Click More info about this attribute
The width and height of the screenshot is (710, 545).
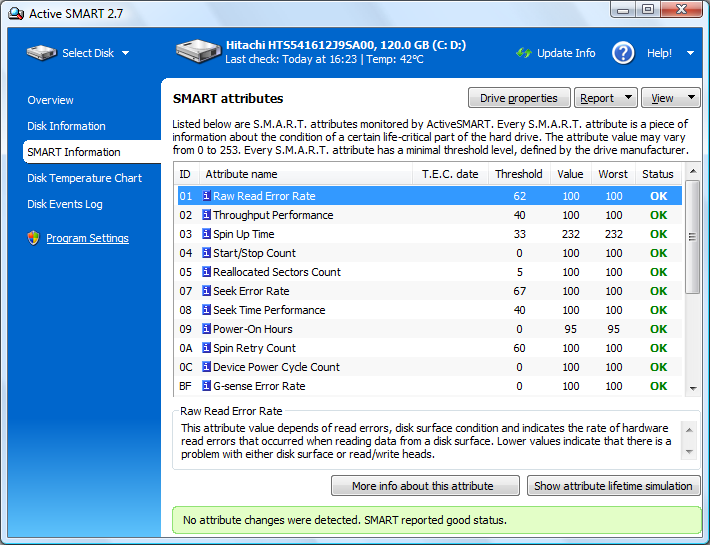pyautogui.click(x=425, y=486)
